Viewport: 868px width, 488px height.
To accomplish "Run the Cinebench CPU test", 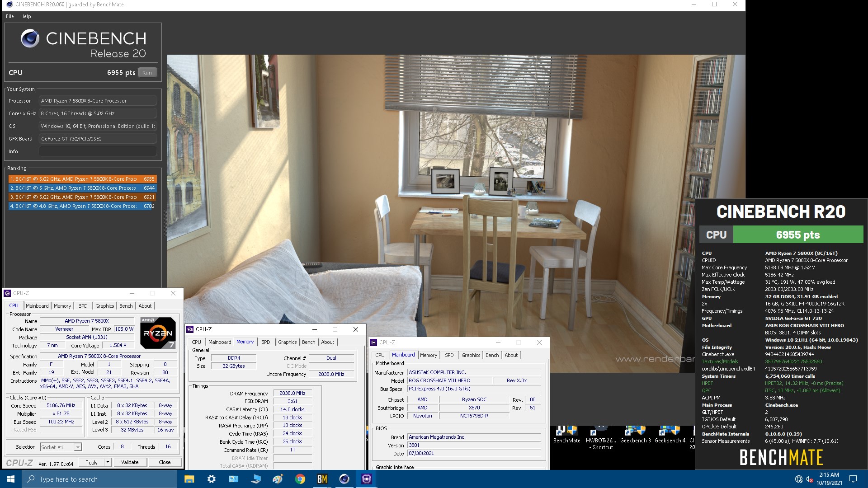I will (147, 73).
